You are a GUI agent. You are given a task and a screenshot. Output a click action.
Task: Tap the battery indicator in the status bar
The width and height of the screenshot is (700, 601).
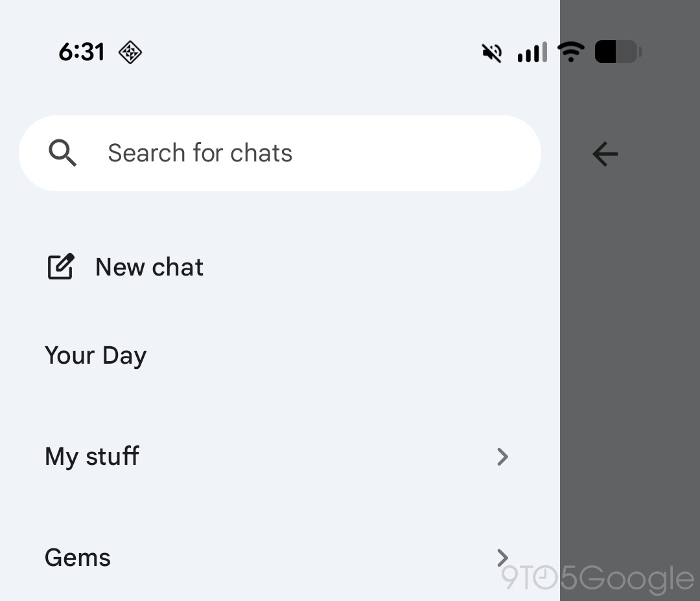click(616, 52)
